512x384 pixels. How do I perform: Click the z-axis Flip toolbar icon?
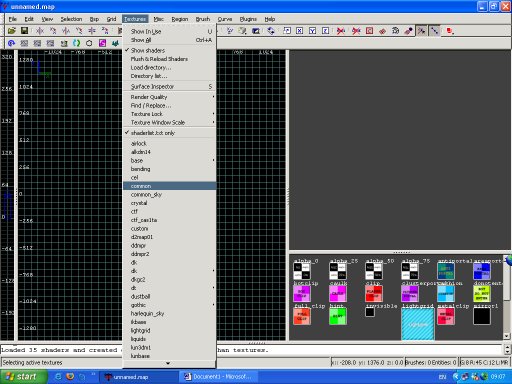[92, 31]
